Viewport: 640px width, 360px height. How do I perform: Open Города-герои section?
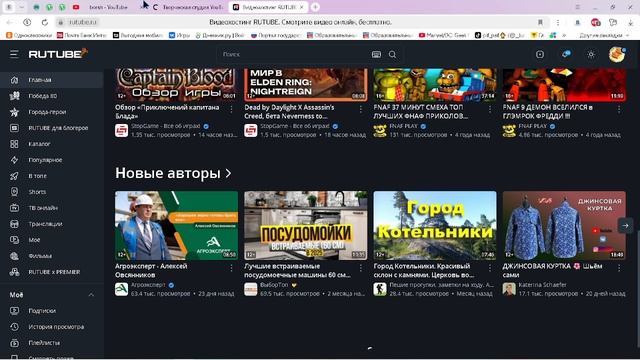tap(51, 112)
